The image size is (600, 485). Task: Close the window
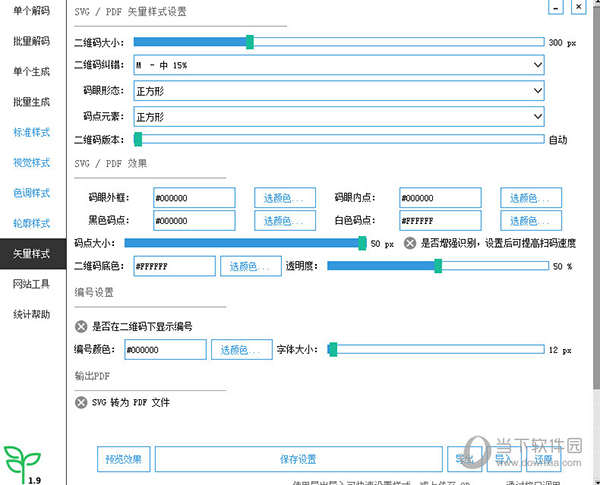[579, 7]
